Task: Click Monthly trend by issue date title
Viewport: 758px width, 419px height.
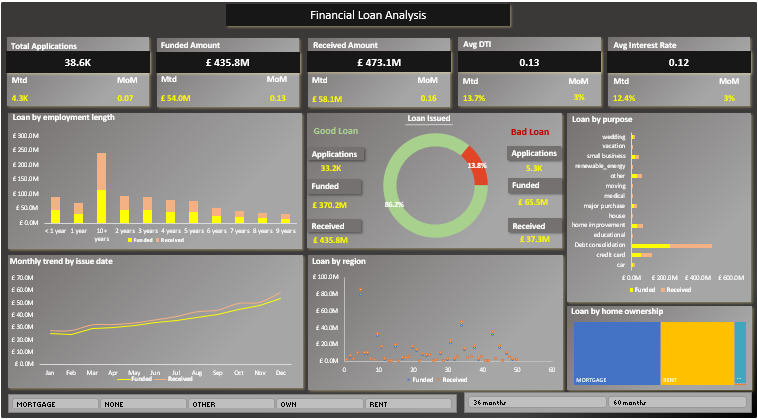Action: click(61, 261)
